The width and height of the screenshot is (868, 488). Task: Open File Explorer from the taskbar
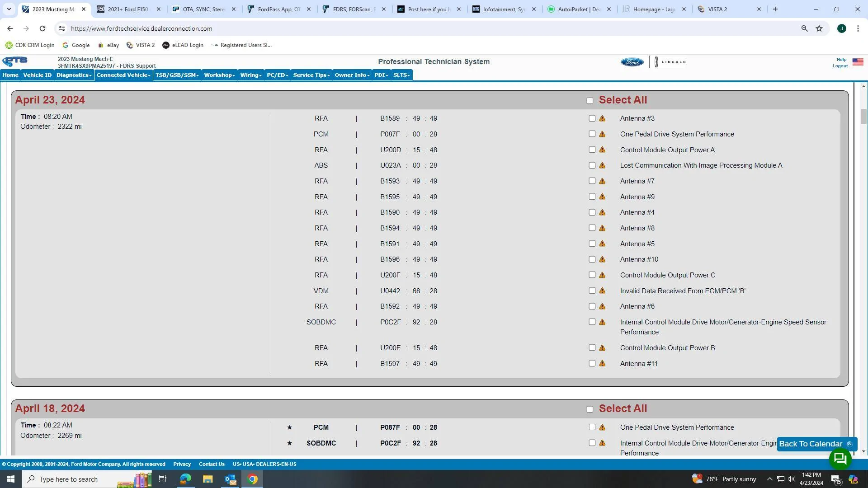(208, 479)
